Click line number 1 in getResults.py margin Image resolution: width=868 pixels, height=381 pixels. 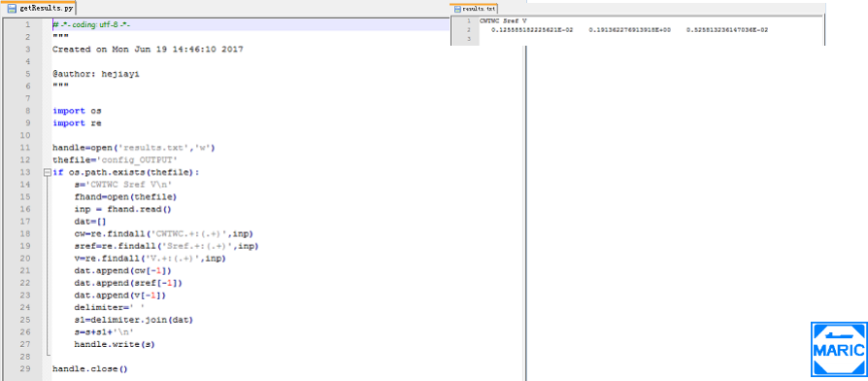28,25
